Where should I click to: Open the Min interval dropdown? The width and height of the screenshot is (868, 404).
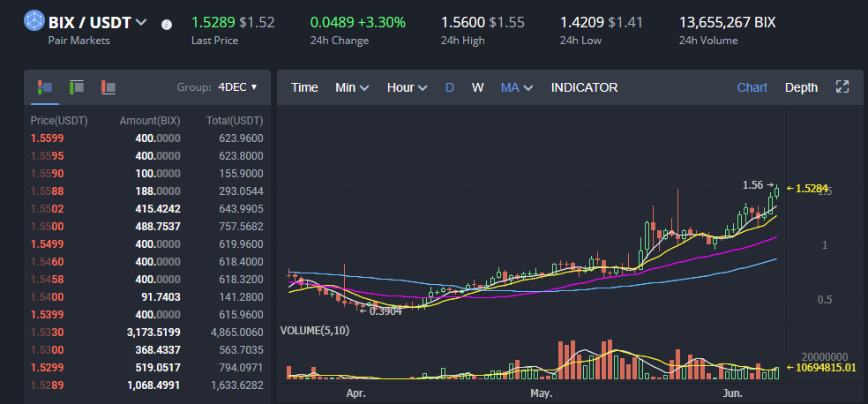[351, 87]
